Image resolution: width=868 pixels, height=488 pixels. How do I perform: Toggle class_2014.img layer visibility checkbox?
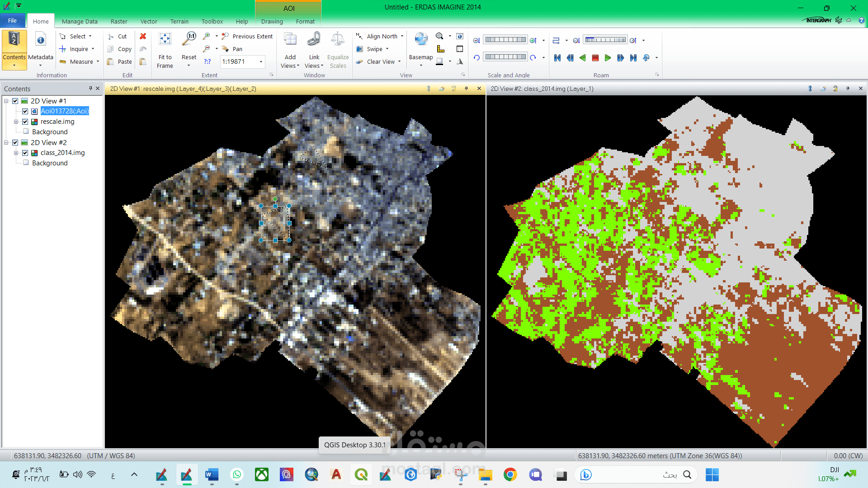click(x=25, y=153)
